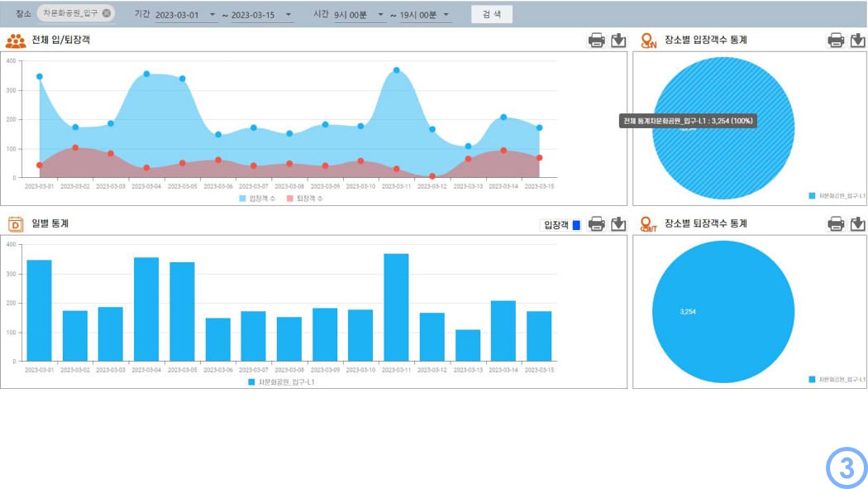Expand the start time 9시 00분 dropdown
Image resolution: width=868 pixels, height=489 pixels.
coord(381,15)
